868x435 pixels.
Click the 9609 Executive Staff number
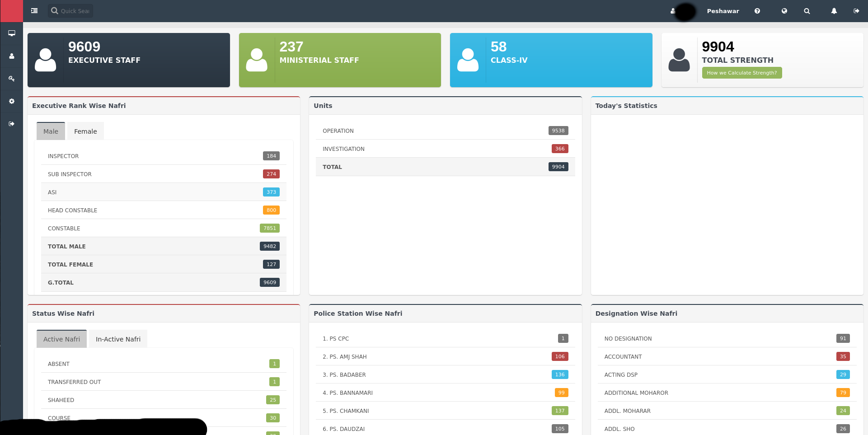tap(84, 47)
